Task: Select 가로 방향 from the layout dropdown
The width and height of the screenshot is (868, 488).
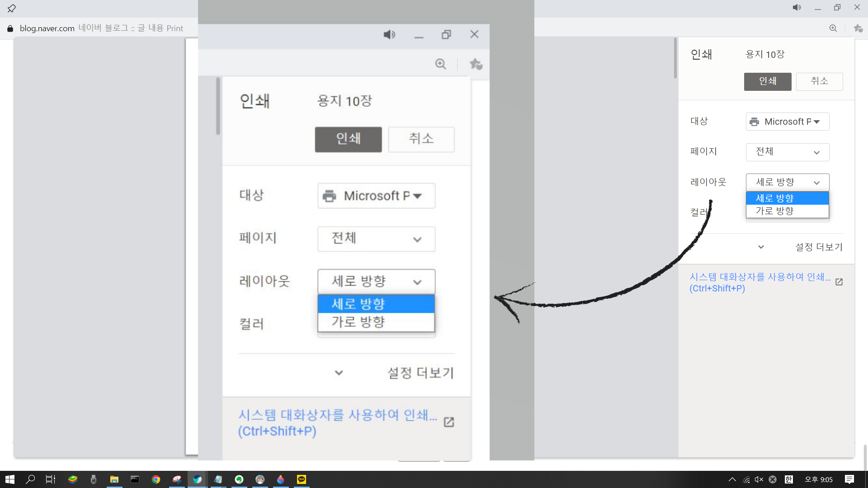Action: click(x=376, y=322)
